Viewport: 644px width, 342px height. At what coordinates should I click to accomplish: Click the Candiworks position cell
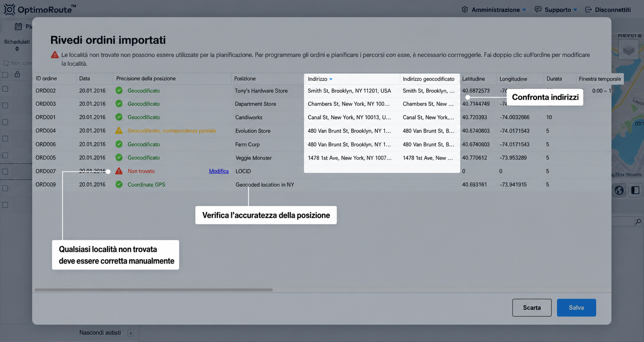pos(249,117)
